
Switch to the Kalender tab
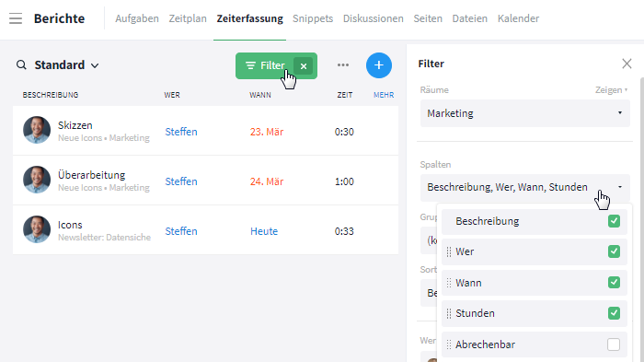point(518,18)
